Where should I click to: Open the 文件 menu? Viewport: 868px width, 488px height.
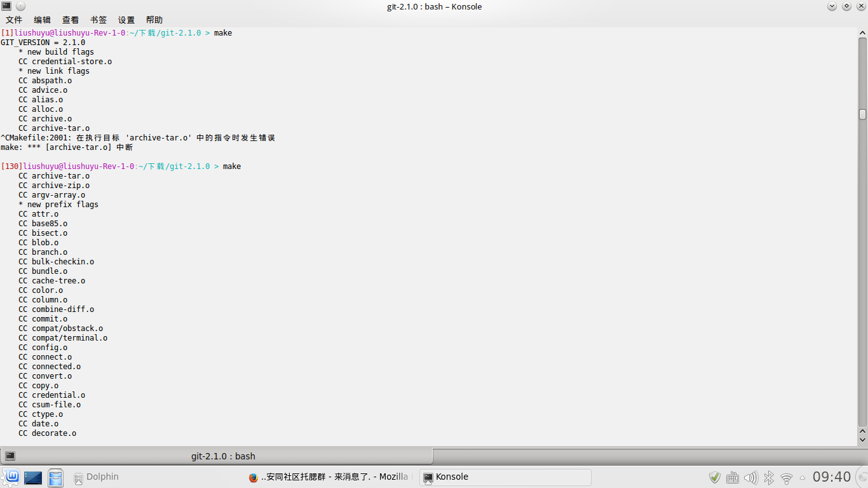pyautogui.click(x=14, y=20)
